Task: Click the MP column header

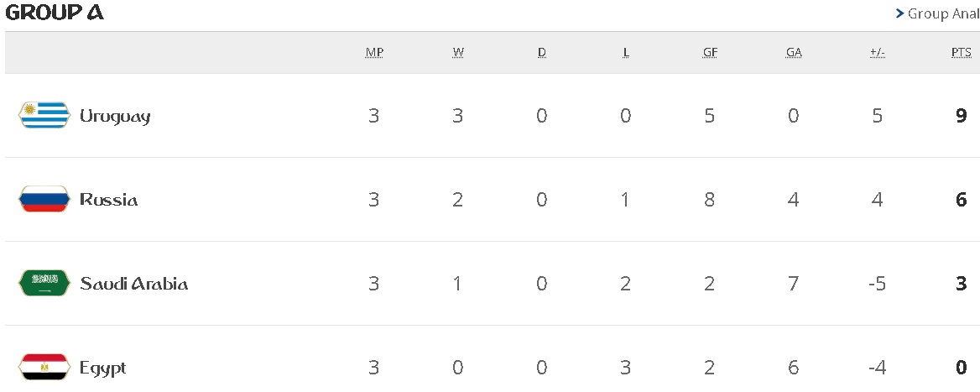Action: 374,53
